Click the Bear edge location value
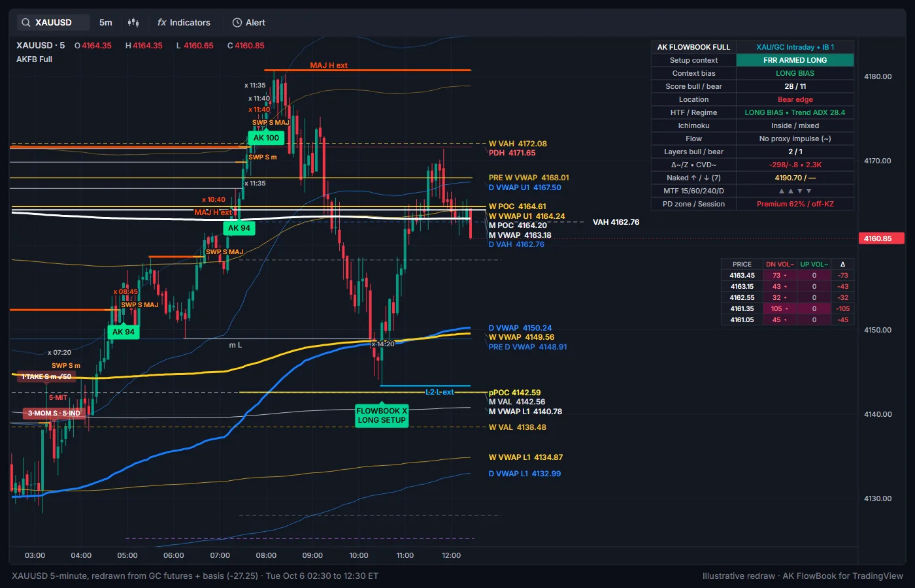Image resolution: width=915 pixels, height=588 pixels. pyautogui.click(x=795, y=99)
